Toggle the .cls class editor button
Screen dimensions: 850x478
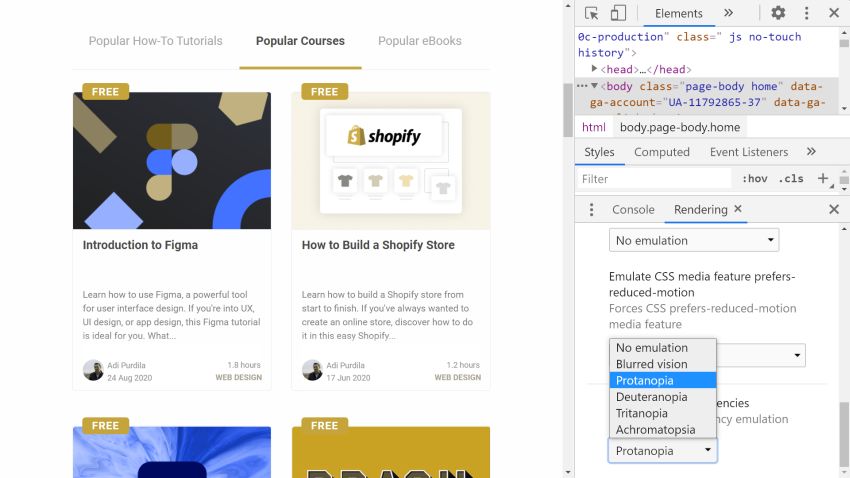coord(791,179)
